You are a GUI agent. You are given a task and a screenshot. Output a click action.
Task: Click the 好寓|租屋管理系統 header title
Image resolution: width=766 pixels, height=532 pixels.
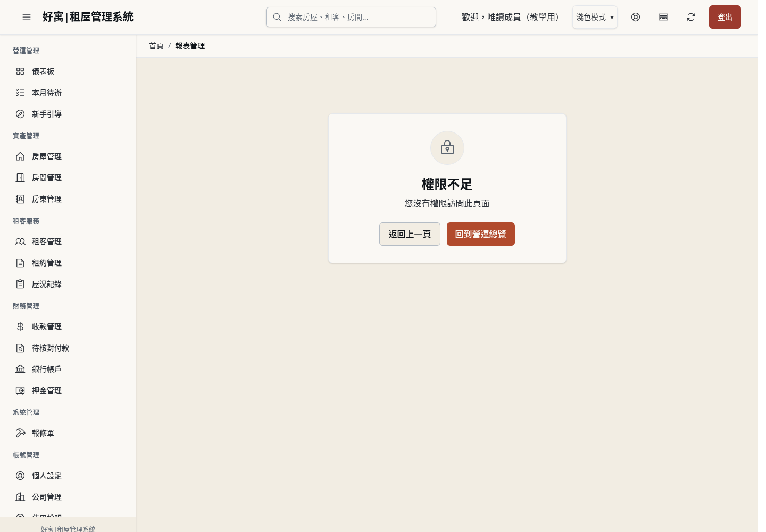click(88, 17)
